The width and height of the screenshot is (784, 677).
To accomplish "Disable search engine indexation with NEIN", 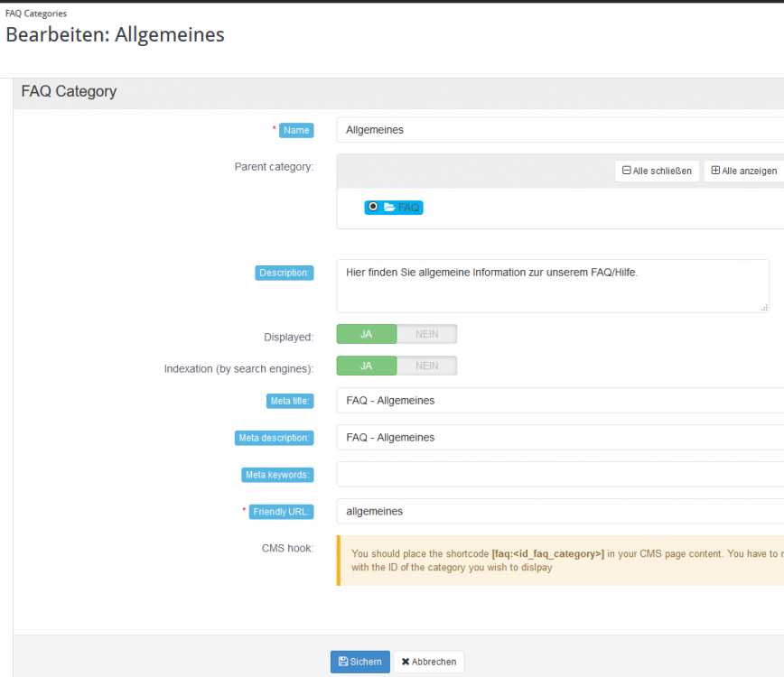I will pyautogui.click(x=426, y=366).
